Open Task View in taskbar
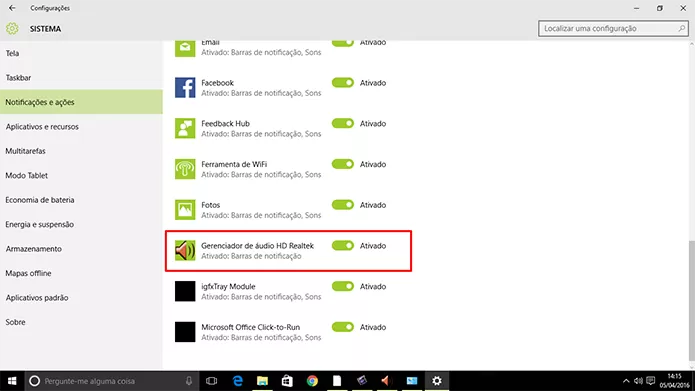Image resolution: width=695 pixels, height=391 pixels. (x=211, y=381)
